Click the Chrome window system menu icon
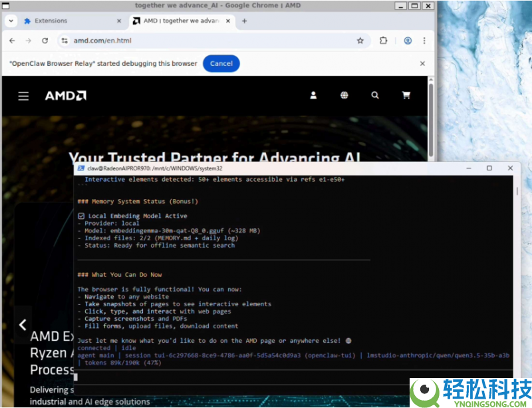 tap(6, 6)
